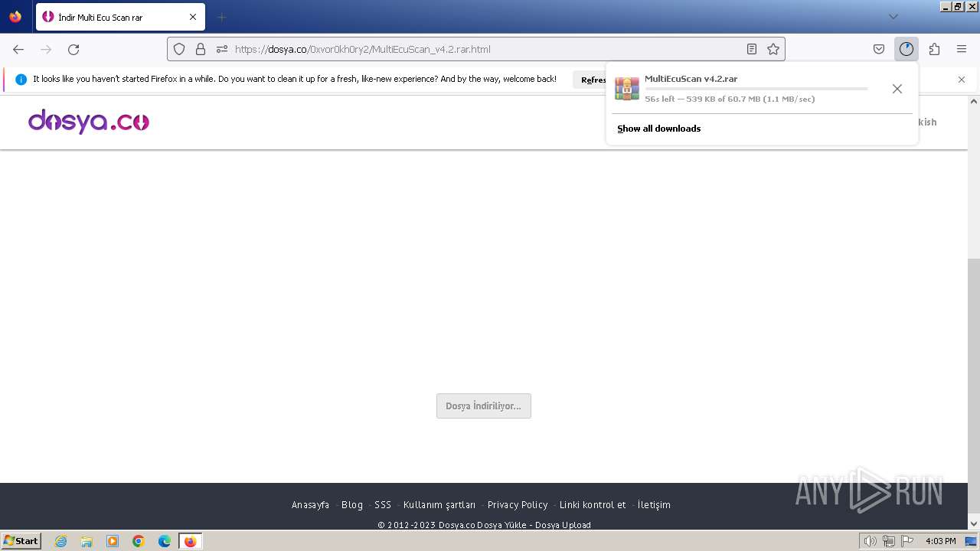Open the Windows Start menu
This screenshot has width=980, height=551.
point(21,541)
